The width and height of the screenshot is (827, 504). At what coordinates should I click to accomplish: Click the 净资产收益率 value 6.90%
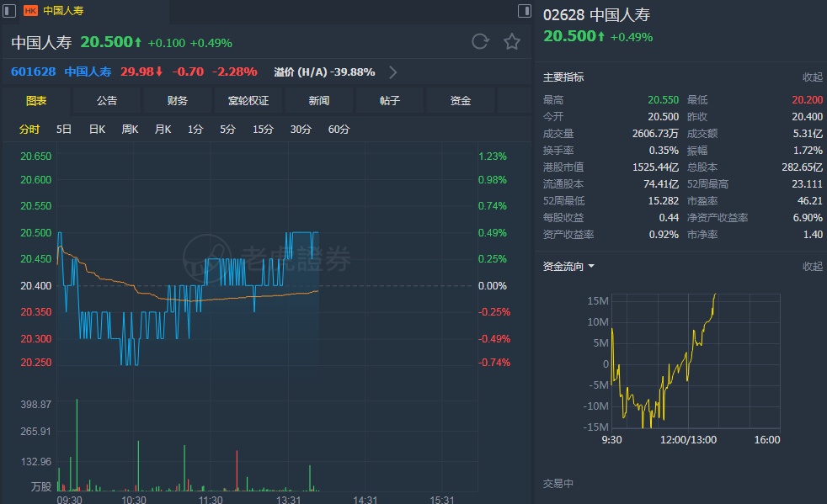(x=808, y=218)
